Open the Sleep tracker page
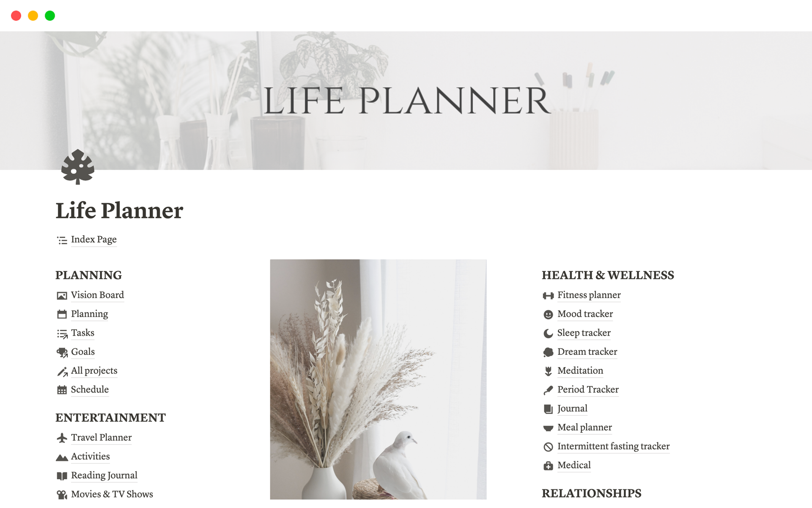 coord(583,332)
